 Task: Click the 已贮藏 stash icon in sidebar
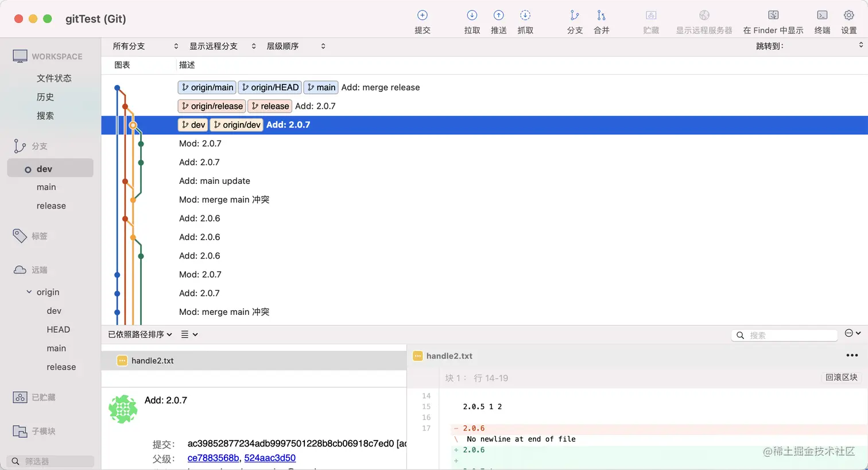(x=20, y=397)
